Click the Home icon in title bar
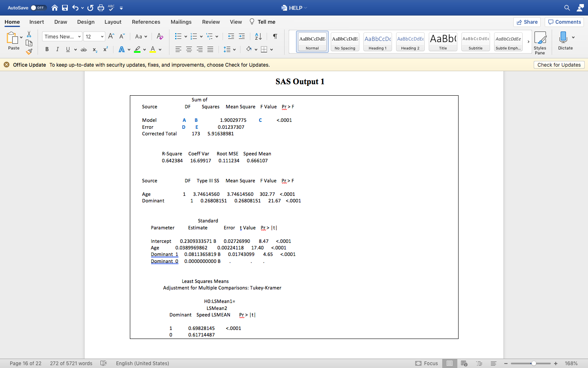 [x=55, y=8]
